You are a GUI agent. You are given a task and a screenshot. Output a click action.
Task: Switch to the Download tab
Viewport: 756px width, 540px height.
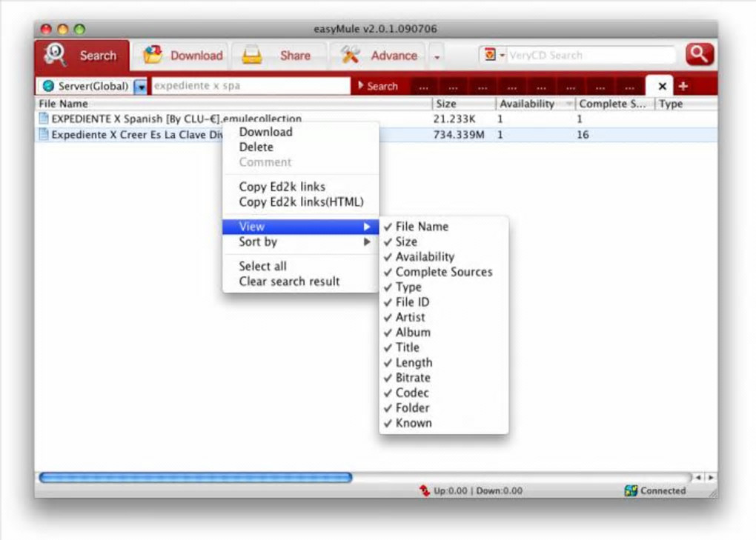coord(182,56)
